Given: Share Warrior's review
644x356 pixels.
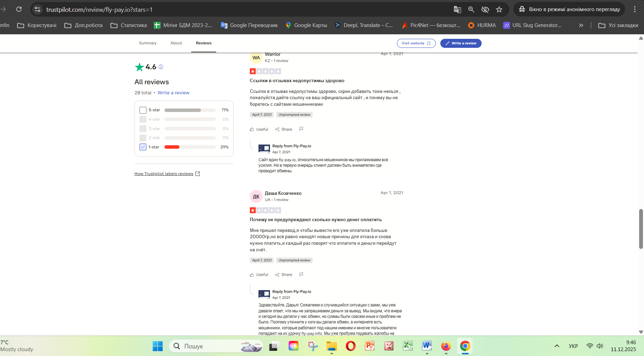Looking at the screenshot, I should (284, 129).
